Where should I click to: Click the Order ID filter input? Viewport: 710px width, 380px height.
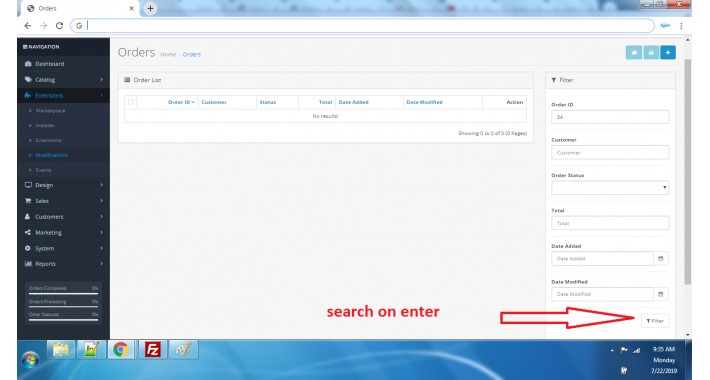pyautogui.click(x=610, y=117)
